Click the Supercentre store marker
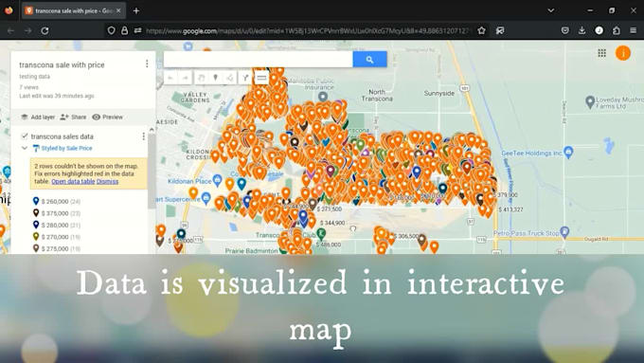Image resolution: width=644 pixels, height=363 pixels. [x=206, y=198]
